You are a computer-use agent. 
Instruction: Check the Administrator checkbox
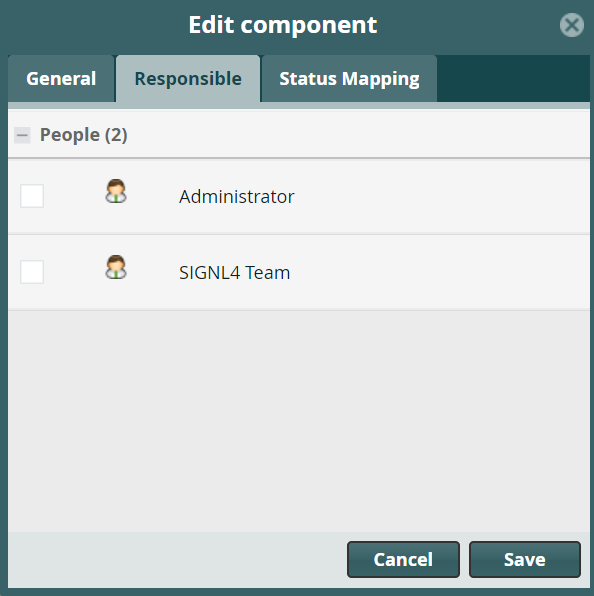click(32, 196)
